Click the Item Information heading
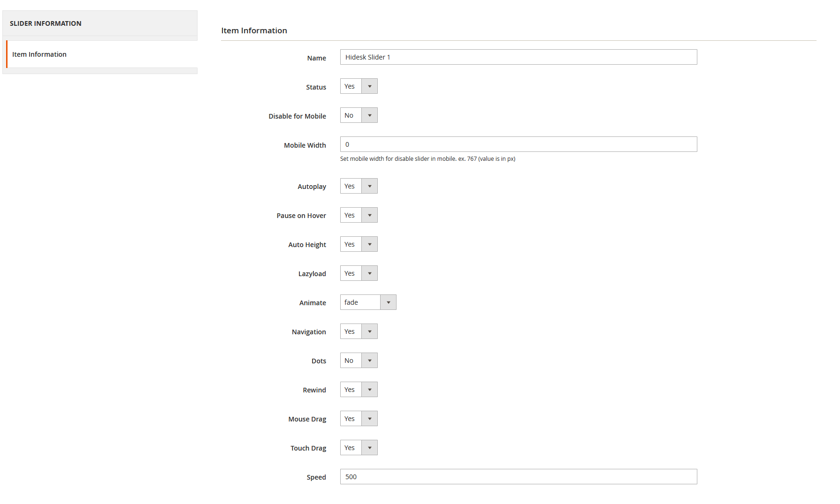 254,30
